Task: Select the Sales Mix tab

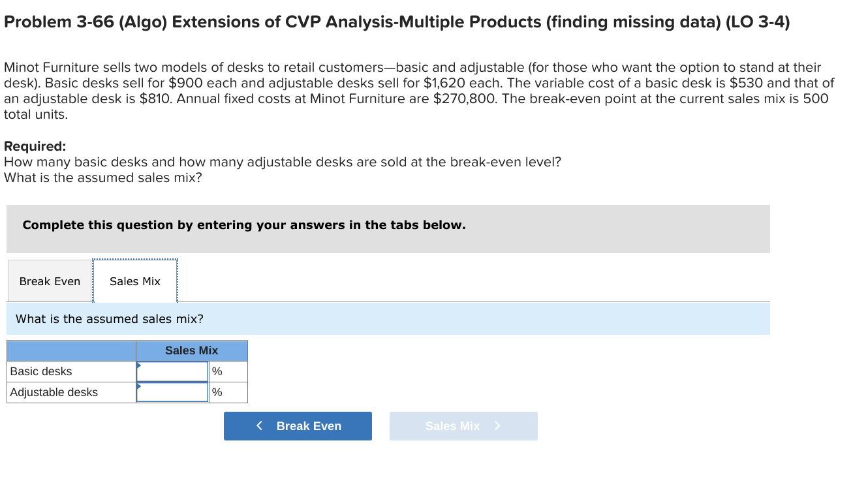Action: (134, 281)
